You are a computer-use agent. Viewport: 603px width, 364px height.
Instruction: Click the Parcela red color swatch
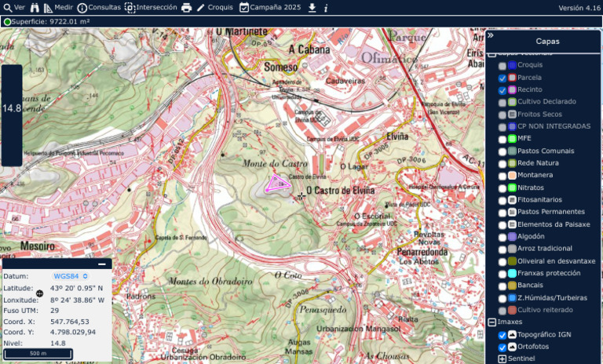coord(512,77)
